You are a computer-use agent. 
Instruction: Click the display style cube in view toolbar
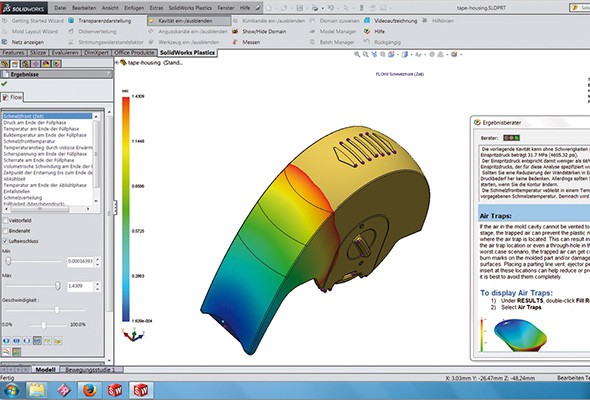coord(404,55)
